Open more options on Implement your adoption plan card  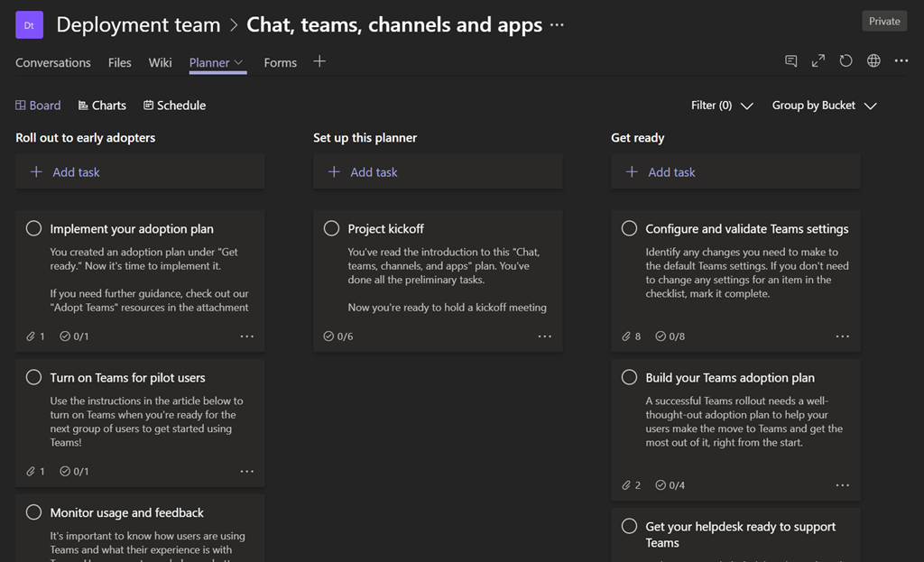click(246, 336)
